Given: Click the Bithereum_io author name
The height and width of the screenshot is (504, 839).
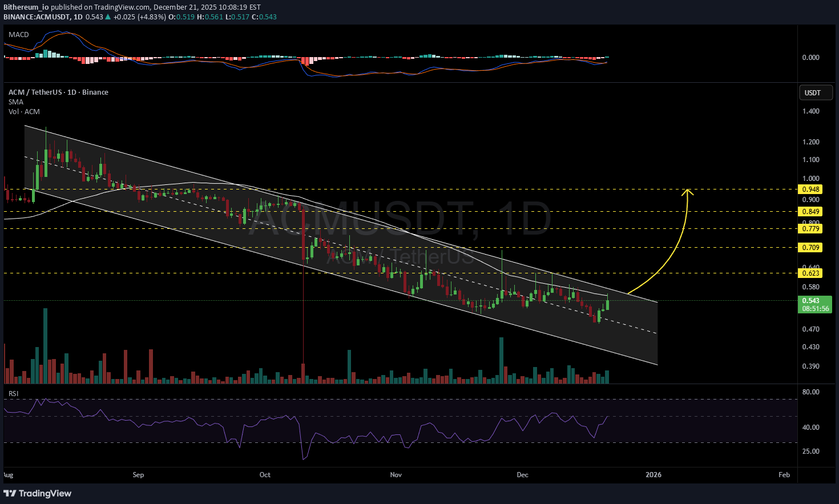Looking at the screenshot, I should (x=26, y=7).
